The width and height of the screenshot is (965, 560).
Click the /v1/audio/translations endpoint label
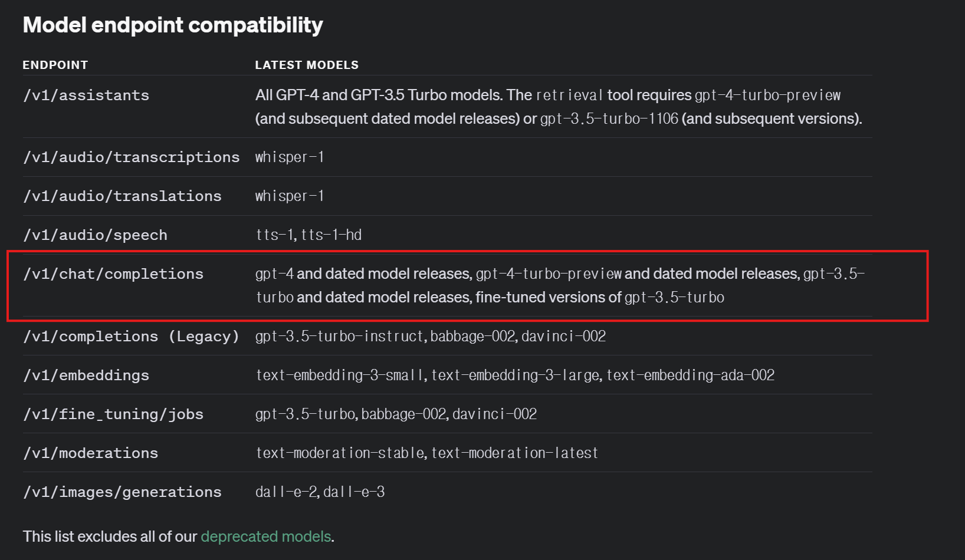point(122,196)
